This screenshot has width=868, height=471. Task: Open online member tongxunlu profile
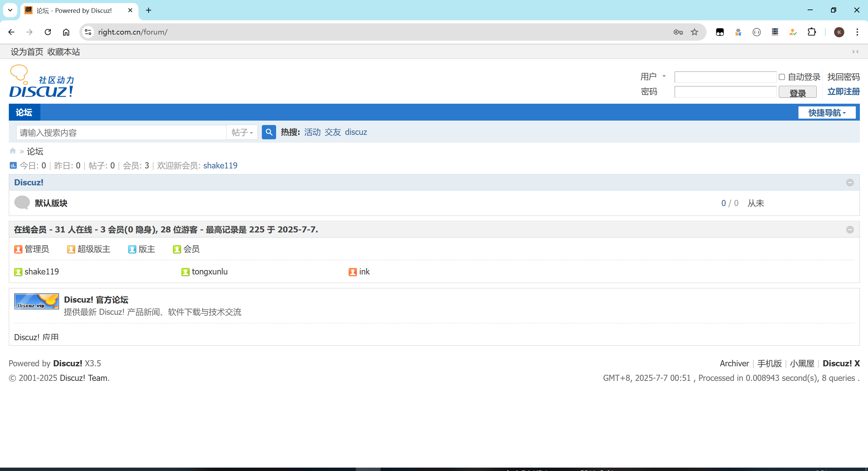coord(210,272)
